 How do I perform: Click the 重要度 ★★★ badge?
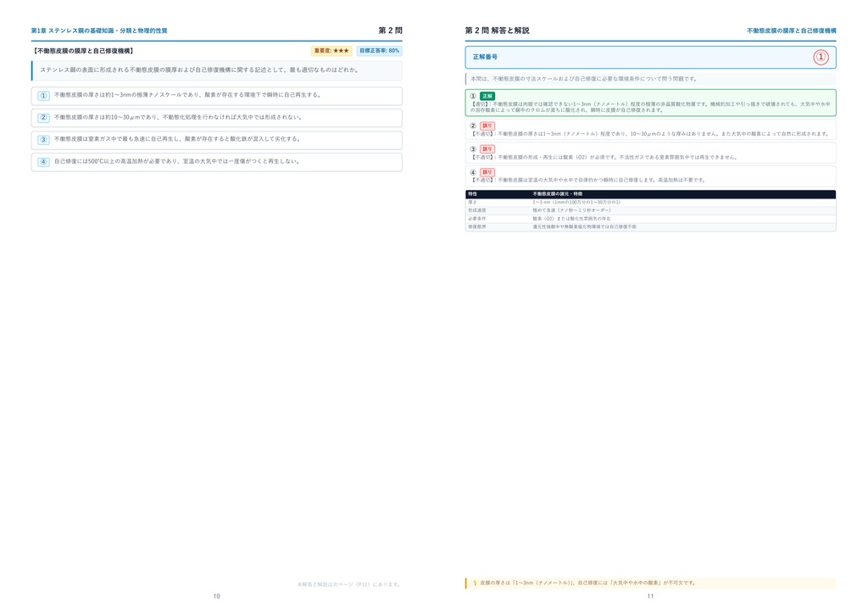(331, 51)
